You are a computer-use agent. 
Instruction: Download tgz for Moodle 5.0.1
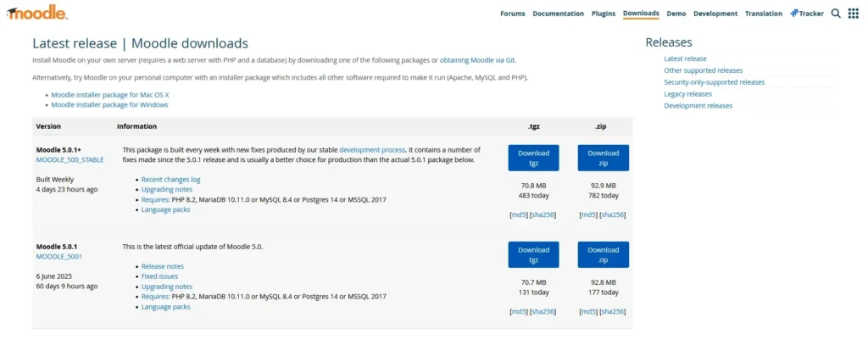click(x=534, y=254)
